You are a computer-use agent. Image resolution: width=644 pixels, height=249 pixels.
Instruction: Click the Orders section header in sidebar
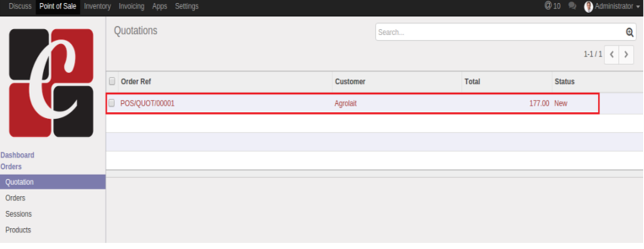point(11,166)
